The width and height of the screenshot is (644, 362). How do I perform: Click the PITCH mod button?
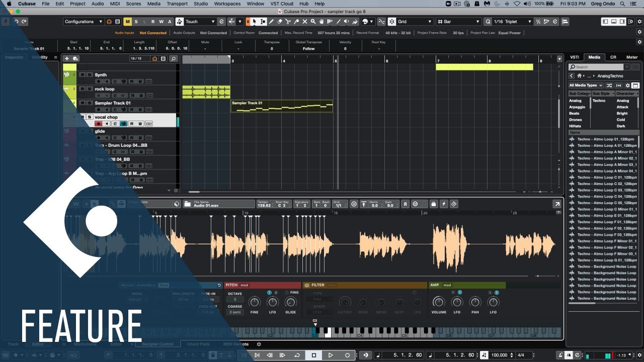(244, 285)
